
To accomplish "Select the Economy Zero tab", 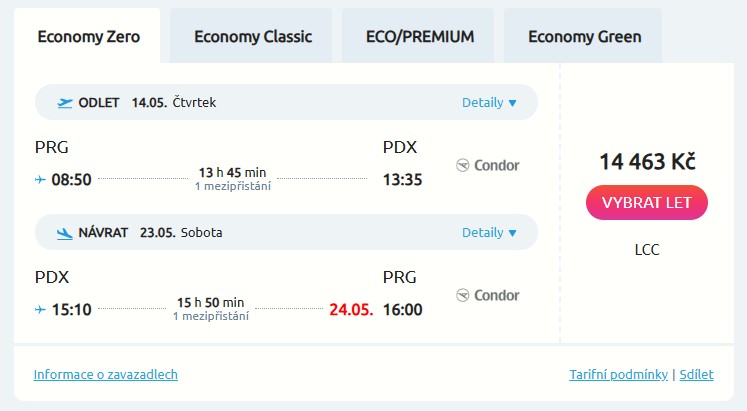I will tap(89, 37).
